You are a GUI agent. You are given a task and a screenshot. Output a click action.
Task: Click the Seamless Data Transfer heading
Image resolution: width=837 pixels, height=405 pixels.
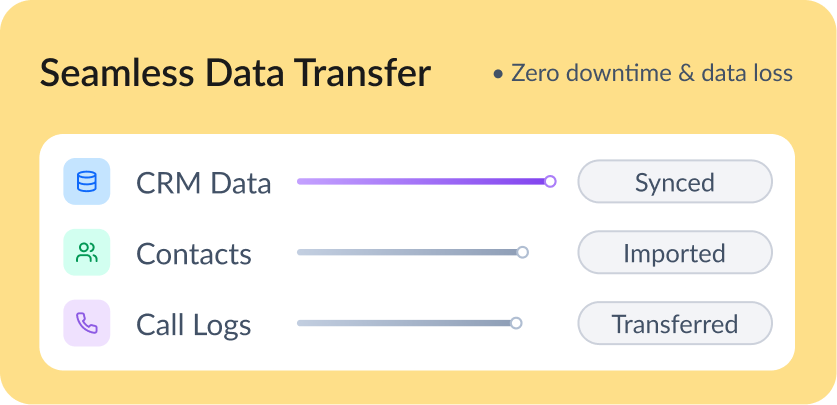pos(236,75)
